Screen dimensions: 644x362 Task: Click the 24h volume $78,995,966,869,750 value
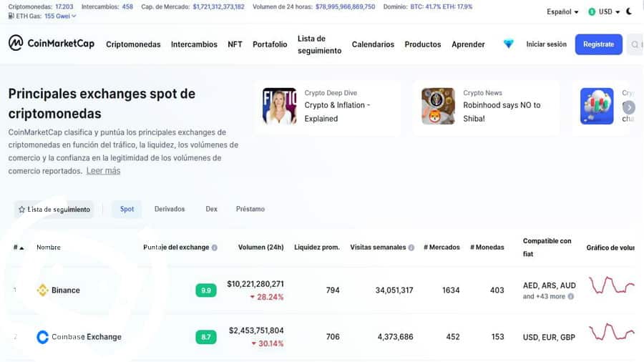345,6
